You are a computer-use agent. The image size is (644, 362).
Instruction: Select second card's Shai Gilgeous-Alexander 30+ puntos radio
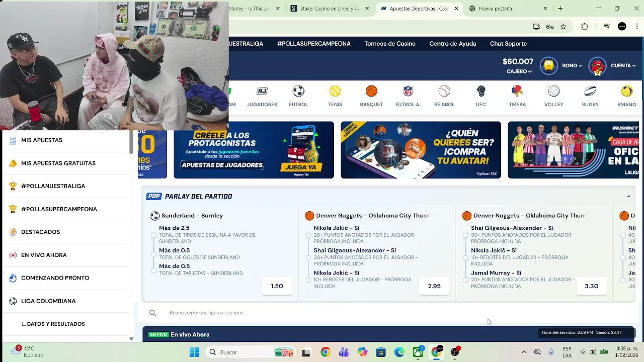[x=308, y=257]
